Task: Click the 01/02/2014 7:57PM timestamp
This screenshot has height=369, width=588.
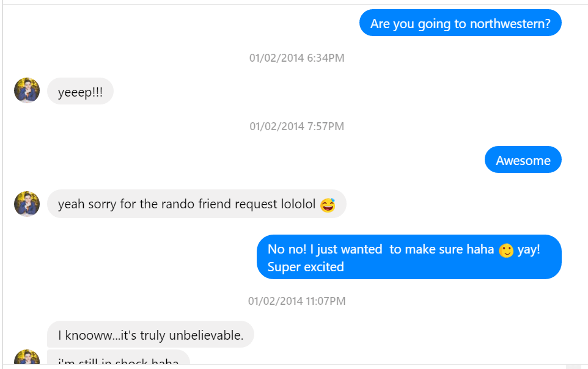Action: tap(296, 126)
